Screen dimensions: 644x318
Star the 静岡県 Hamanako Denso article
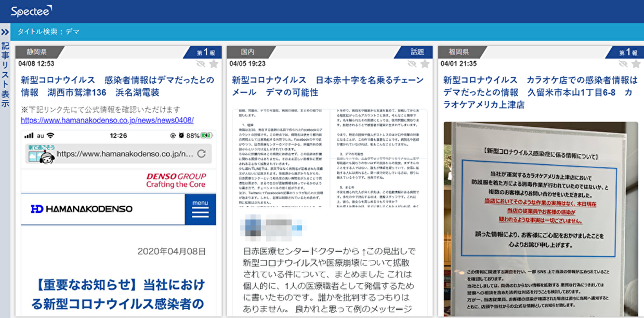[x=213, y=64]
